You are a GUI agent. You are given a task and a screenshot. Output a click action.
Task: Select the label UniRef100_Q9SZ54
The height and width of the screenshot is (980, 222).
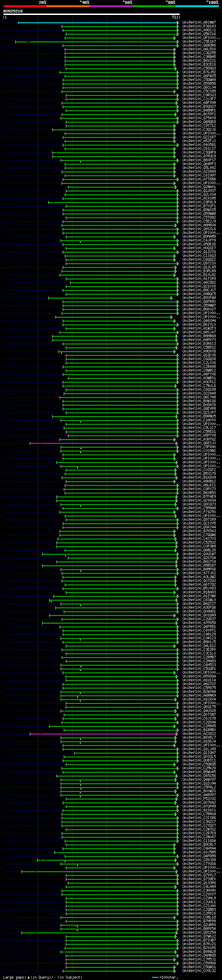199,933
